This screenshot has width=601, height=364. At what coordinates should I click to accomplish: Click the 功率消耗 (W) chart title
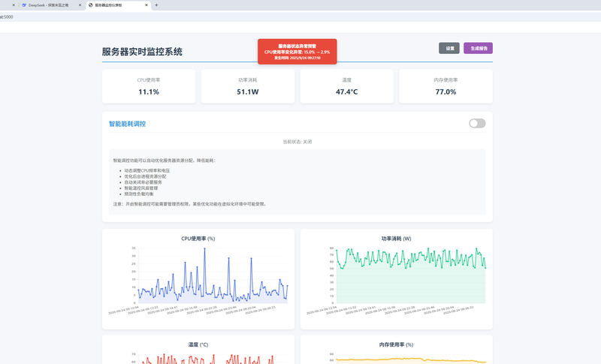(397, 239)
